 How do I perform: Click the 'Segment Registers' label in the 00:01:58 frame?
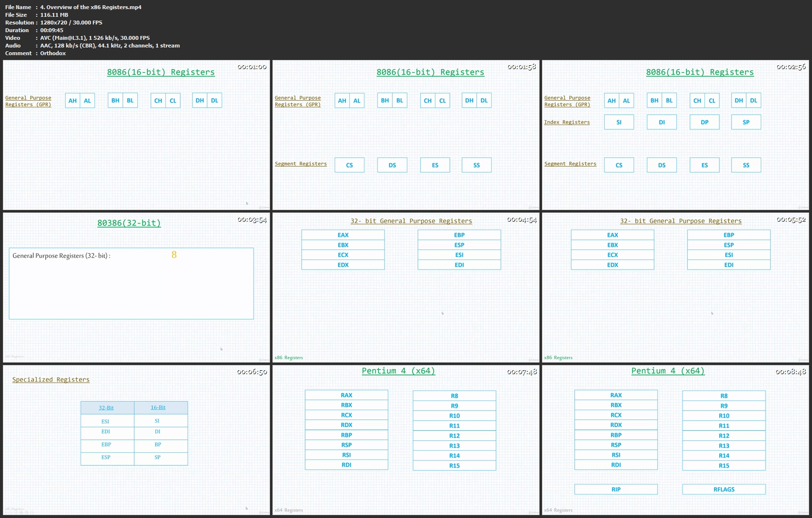[301, 164]
